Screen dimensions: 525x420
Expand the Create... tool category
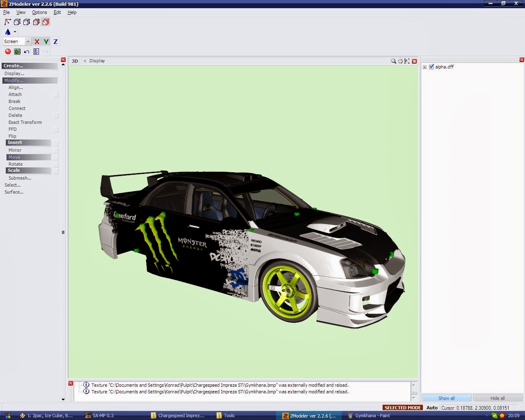click(x=30, y=66)
